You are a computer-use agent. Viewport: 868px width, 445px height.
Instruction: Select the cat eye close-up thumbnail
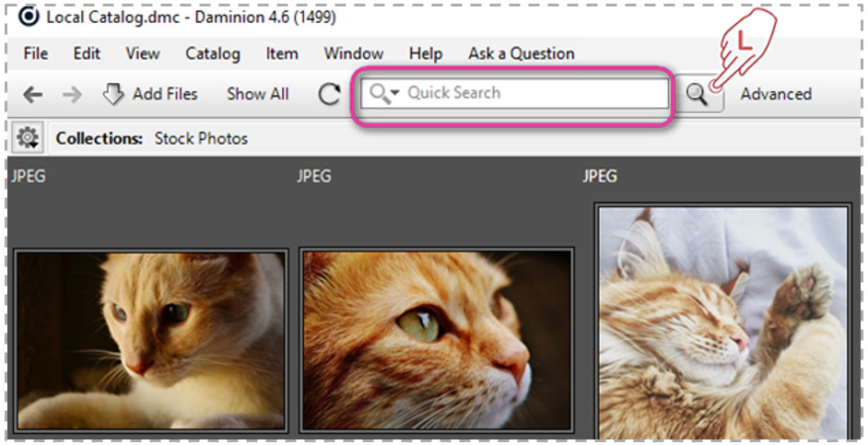pyautogui.click(x=437, y=339)
